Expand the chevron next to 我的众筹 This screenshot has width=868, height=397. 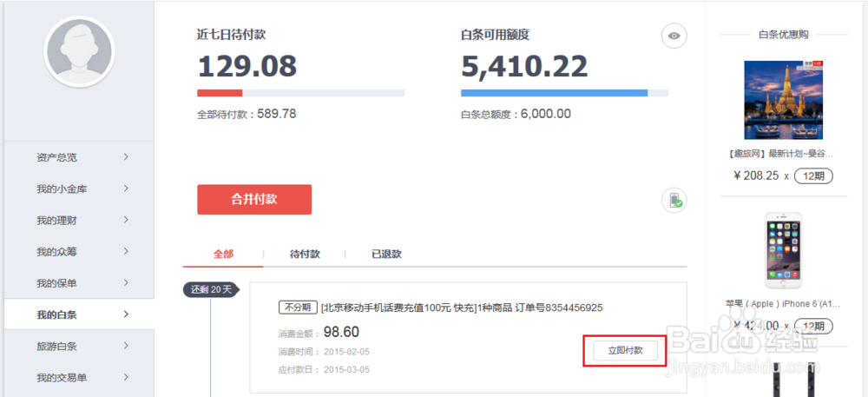click(126, 251)
